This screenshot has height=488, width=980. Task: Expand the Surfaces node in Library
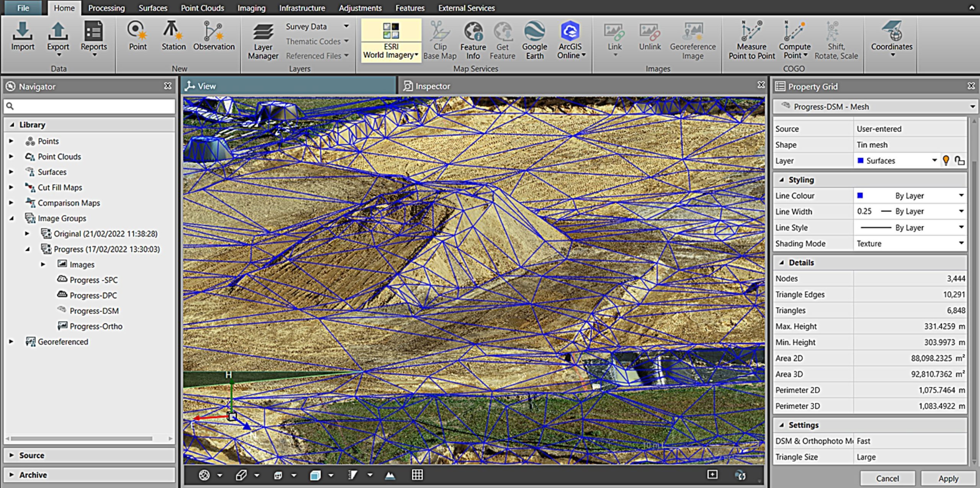click(11, 172)
